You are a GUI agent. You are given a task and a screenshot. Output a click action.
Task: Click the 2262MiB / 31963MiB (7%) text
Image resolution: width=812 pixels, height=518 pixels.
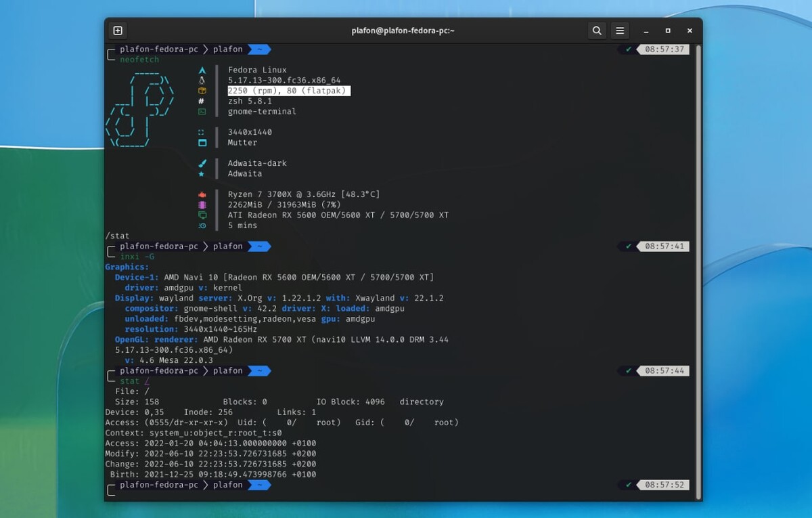[284, 204]
